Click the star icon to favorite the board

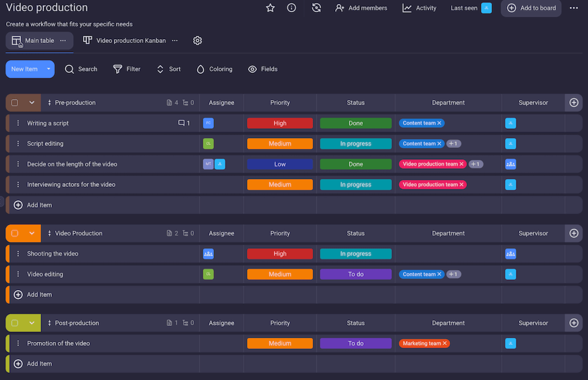coord(270,8)
